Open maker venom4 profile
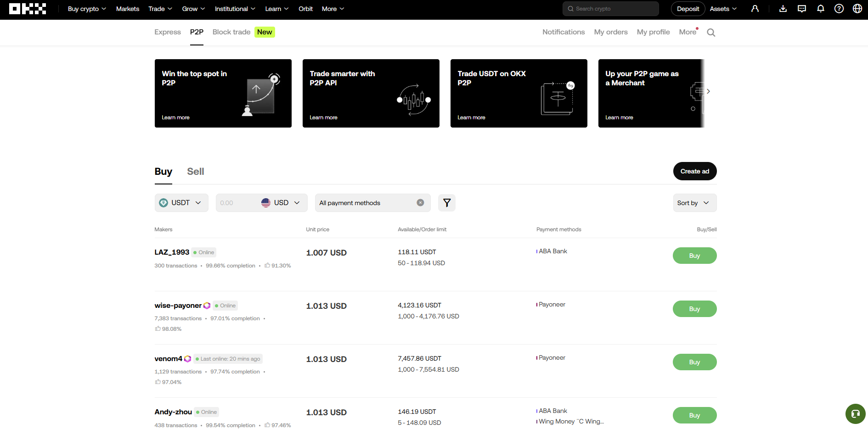Viewport: 868px width, 429px height. [169, 359]
